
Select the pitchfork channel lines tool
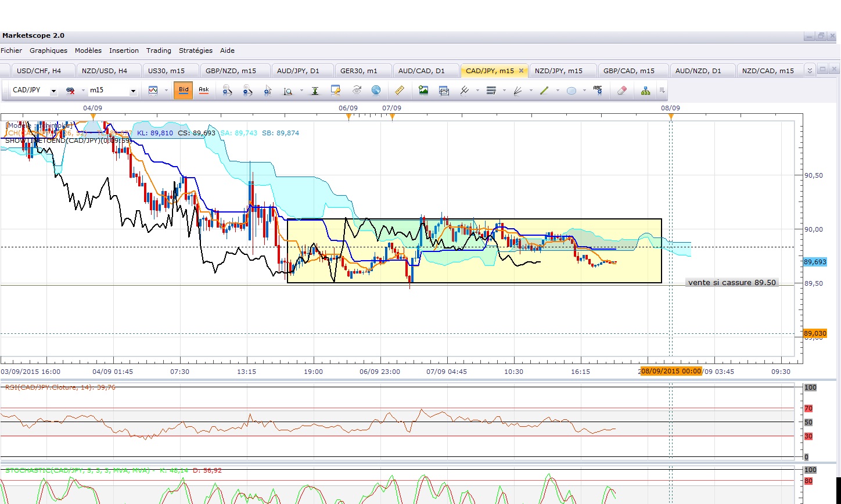pos(465,91)
